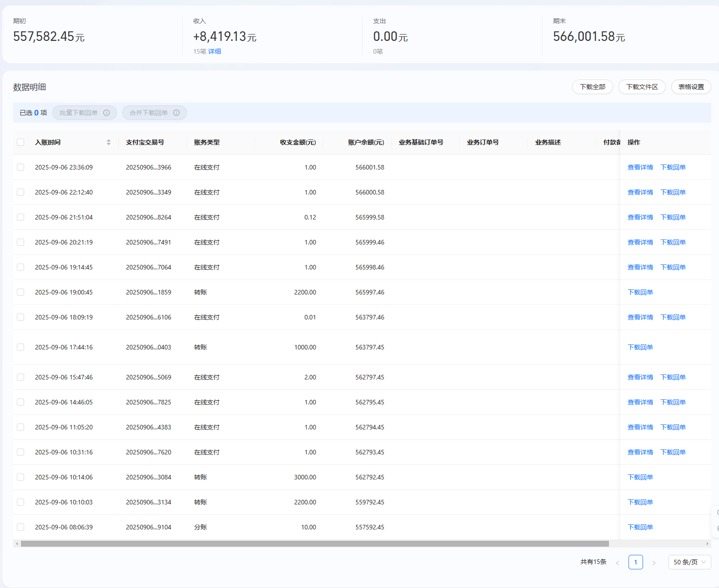View 查看详情 for the 0.12 transaction

pos(640,217)
